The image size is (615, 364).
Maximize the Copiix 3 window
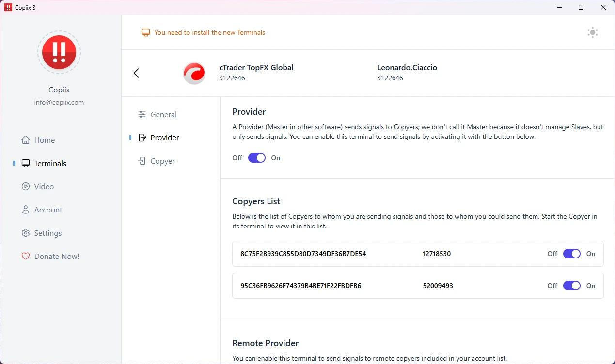coord(581,7)
